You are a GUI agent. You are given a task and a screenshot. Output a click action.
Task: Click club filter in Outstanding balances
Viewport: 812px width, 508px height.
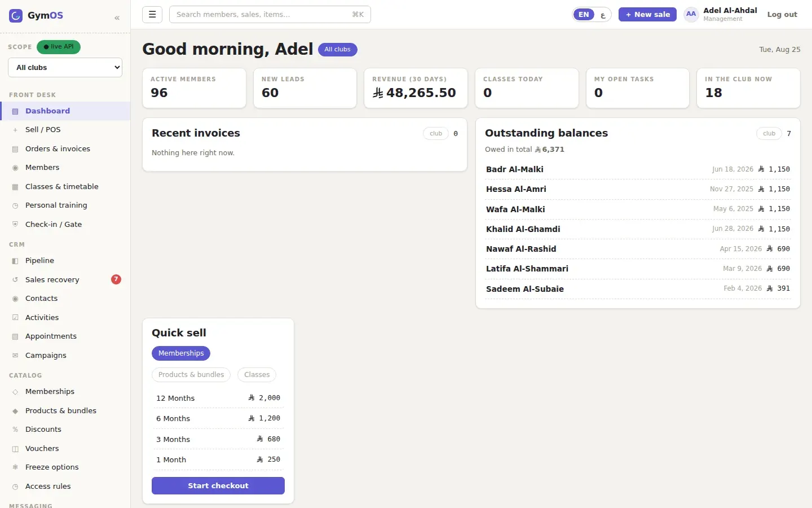coord(769,134)
